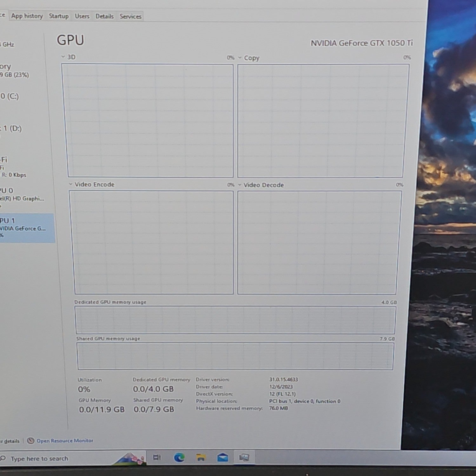Click the 0.0/7.9 GB shared memory value
Screen dimensions: 476x476
coord(154,409)
